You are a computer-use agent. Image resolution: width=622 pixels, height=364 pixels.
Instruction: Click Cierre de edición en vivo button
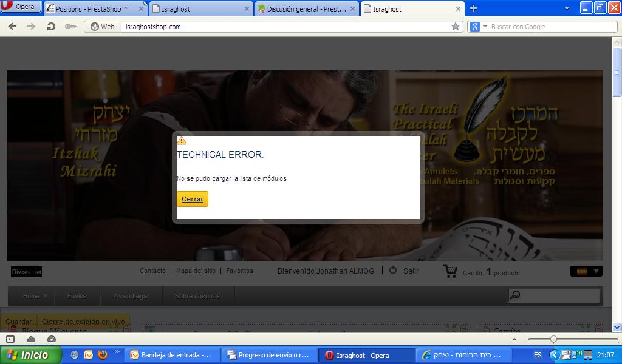[x=83, y=321]
